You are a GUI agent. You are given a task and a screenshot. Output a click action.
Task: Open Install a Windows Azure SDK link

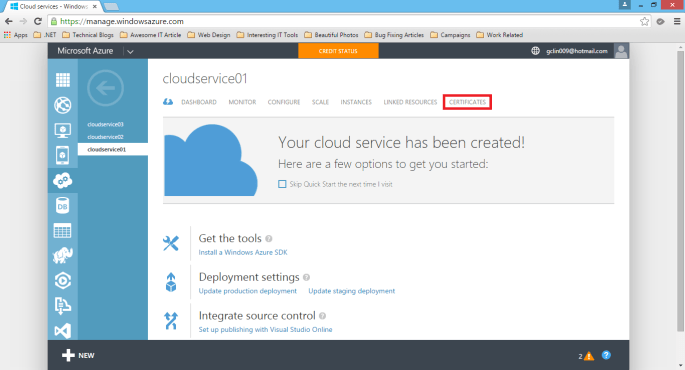pyautogui.click(x=243, y=252)
